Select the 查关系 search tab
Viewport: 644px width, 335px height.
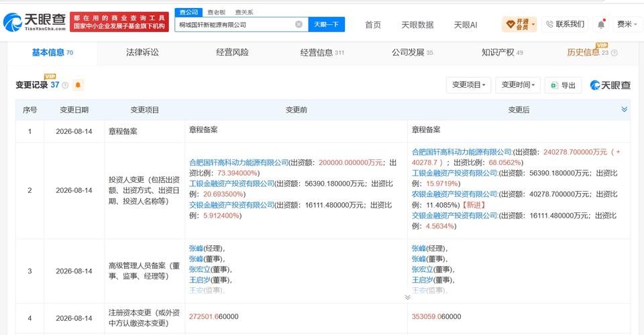tap(244, 12)
